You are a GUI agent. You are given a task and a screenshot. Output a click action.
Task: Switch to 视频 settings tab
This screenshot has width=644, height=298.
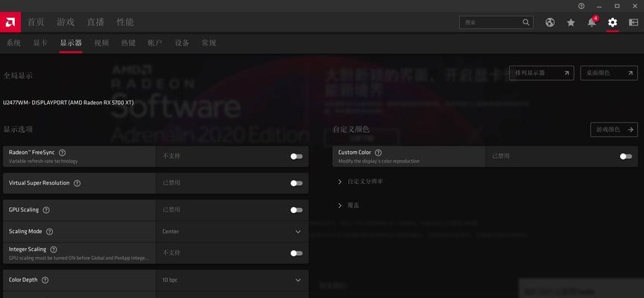coord(101,42)
